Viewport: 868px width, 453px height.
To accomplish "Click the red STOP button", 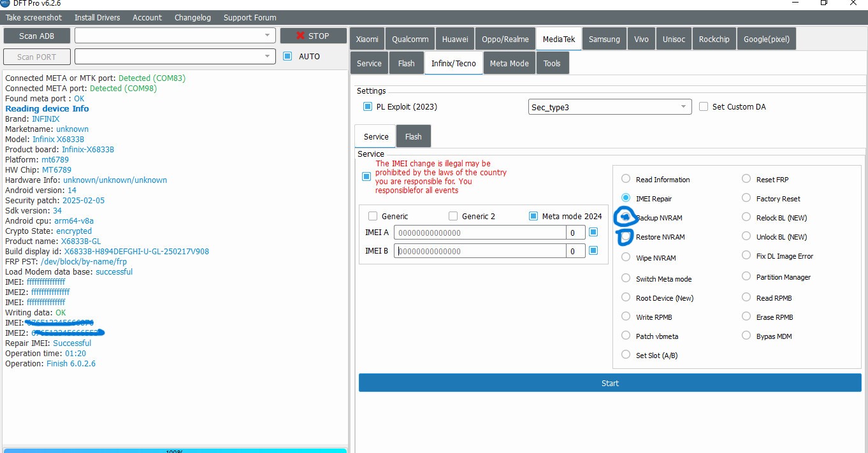I will [x=313, y=36].
